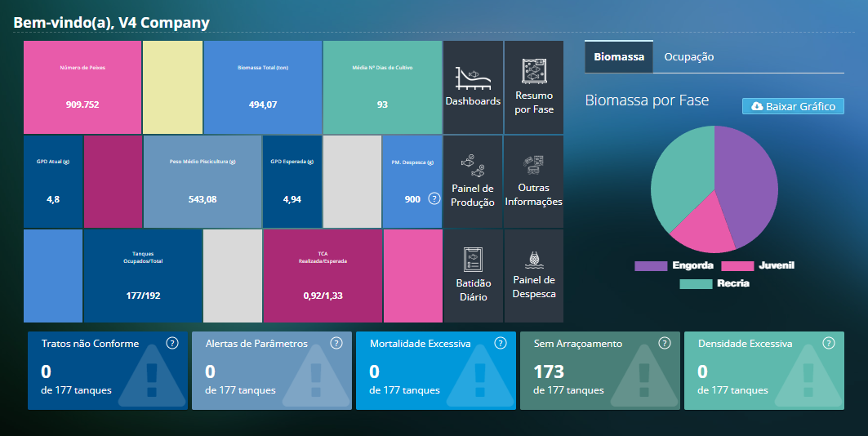Click the 173 count in Sem Arraçoamento
The width and height of the screenshot is (868, 436).
click(x=549, y=371)
